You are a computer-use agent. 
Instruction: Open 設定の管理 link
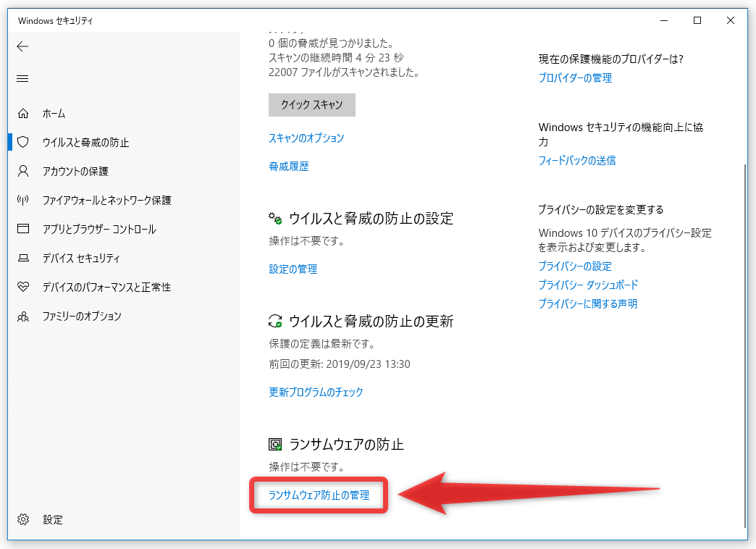click(x=293, y=269)
